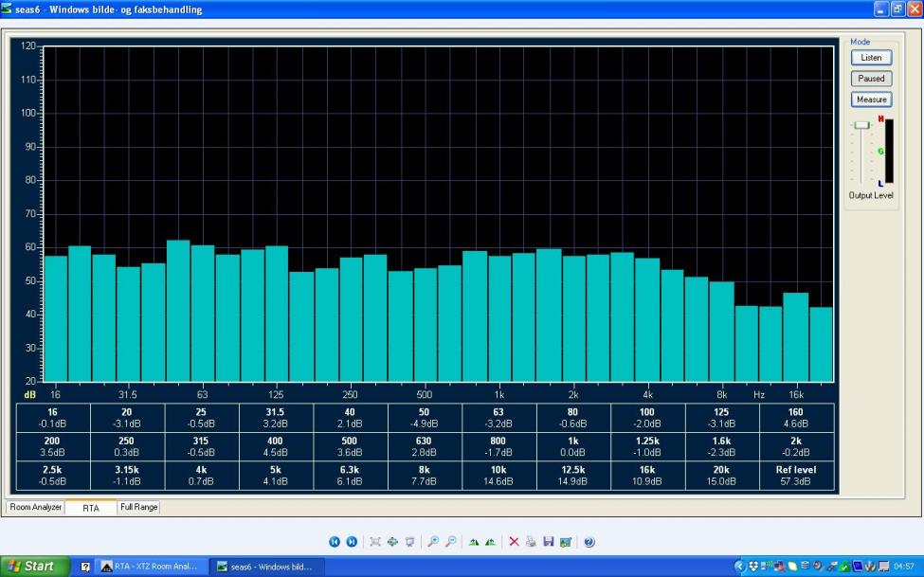Image resolution: width=924 pixels, height=577 pixels.
Task: Select the 20k 15.0dB table cell
Action: [x=721, y=476]
